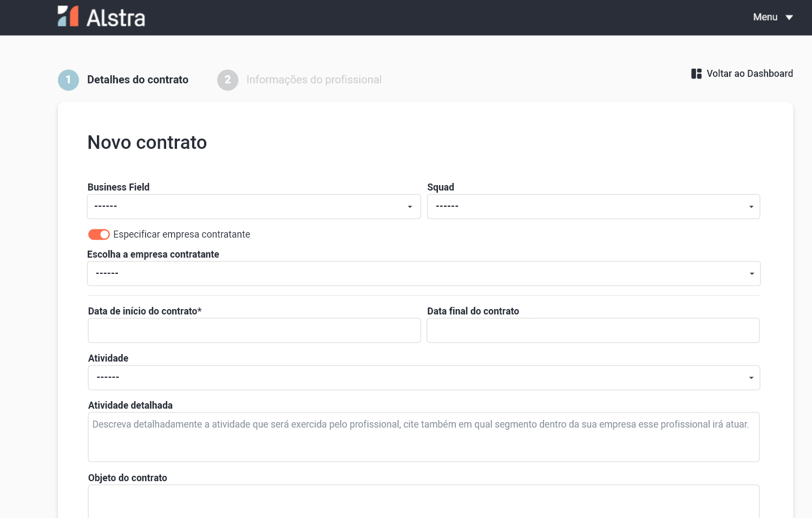Toggle Especificar empresa contratante switch off
Screen dimensions: 812x518
click(x=99, y=234)
